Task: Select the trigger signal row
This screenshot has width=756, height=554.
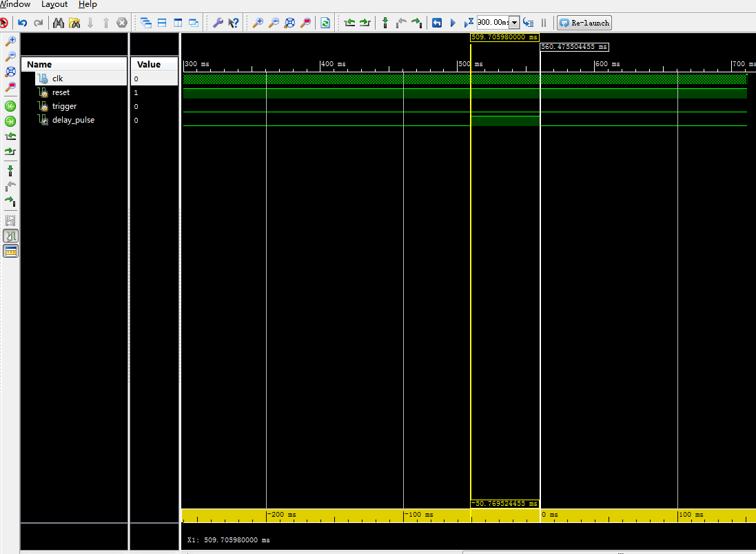Action: tap(64, 106)
